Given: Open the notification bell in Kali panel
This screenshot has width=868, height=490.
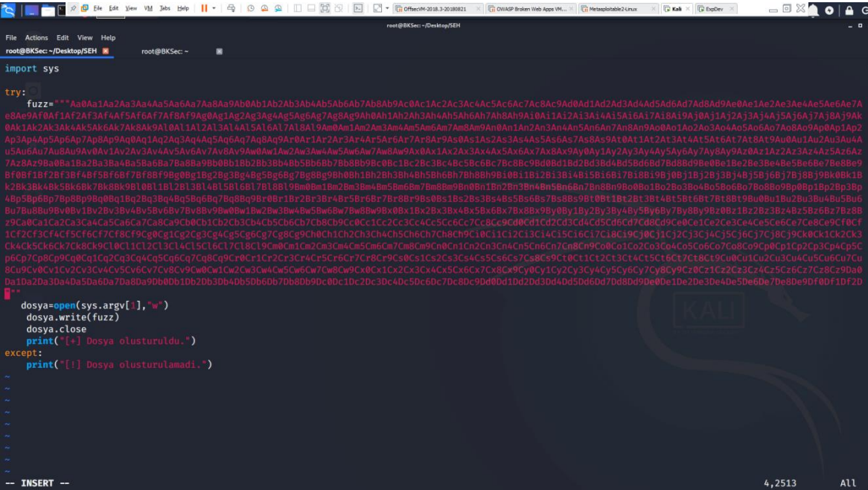Looking at the screenshot, I should [x=813, y=10].
